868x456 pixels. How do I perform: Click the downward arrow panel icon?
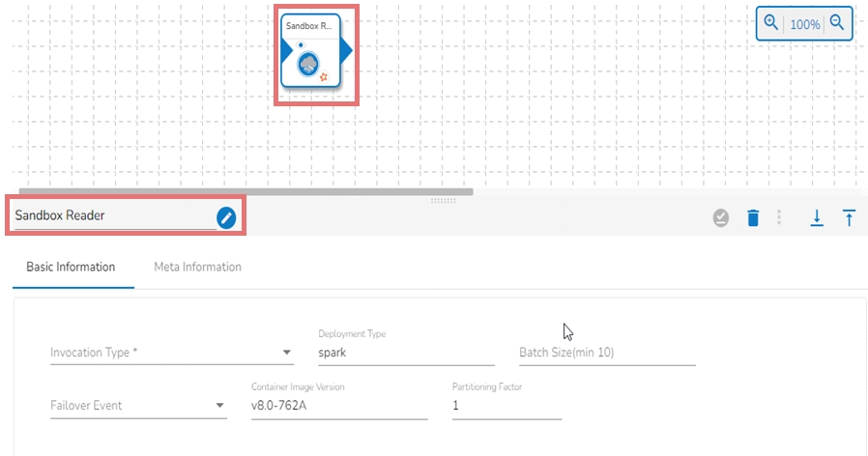pyautogui.click(x=817, y=218)
